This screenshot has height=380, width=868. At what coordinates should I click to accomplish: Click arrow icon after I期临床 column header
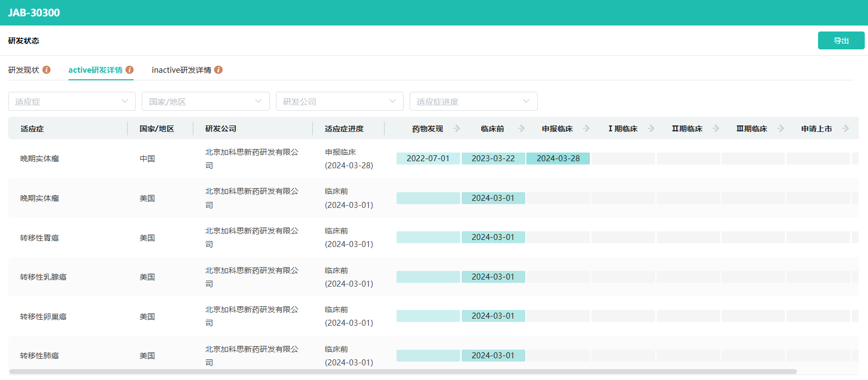tap(651, 129)
